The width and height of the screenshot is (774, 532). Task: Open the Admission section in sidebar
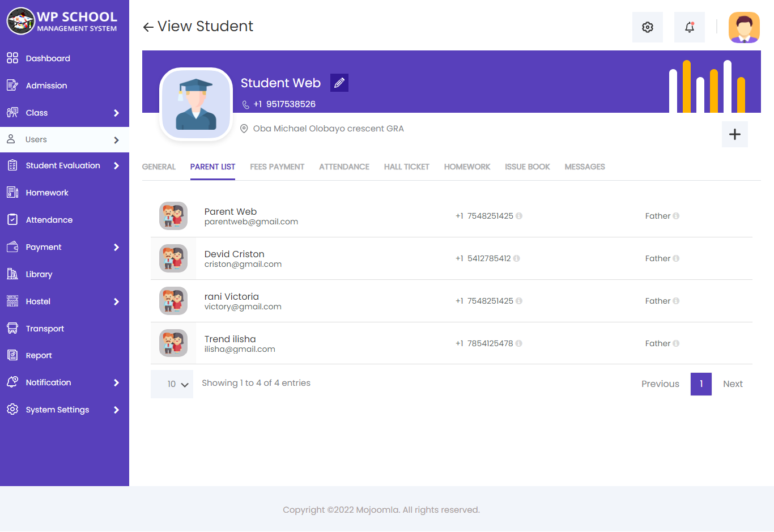coord(45,85)
